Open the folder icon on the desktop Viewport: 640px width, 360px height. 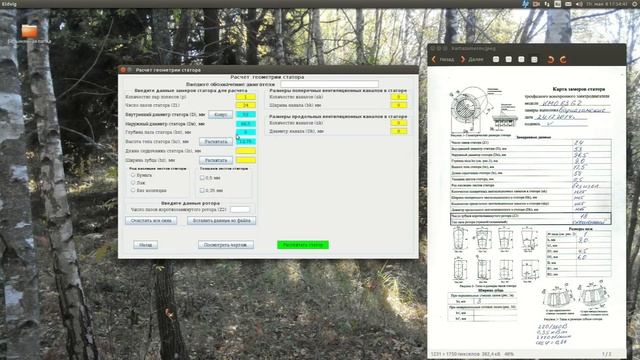(29, 31)
